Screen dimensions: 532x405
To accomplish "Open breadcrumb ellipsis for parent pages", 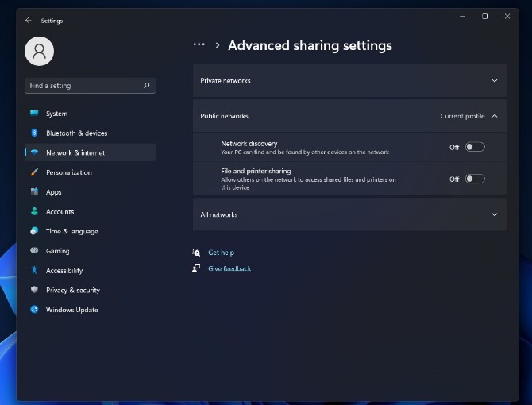I will pos(199,44).
